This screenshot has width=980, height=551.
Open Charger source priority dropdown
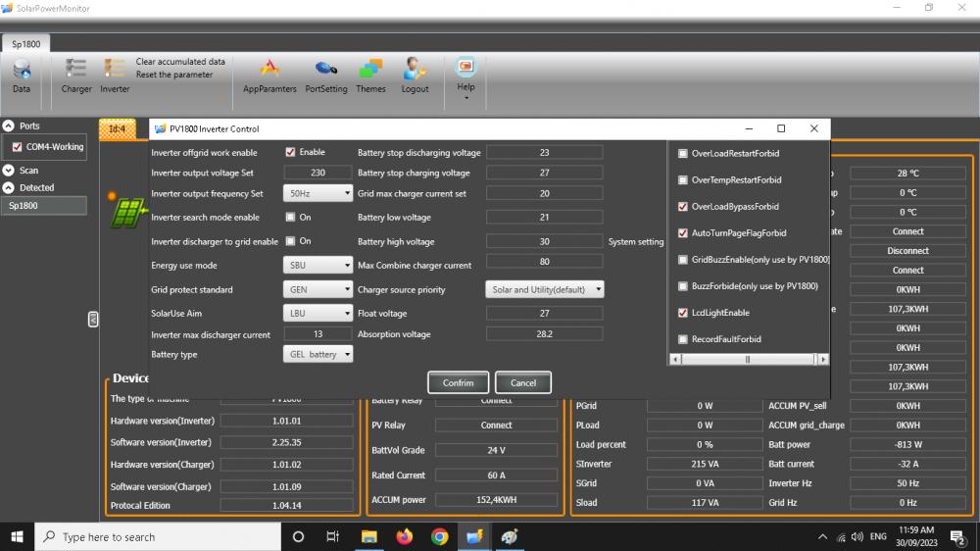(544, 289)
